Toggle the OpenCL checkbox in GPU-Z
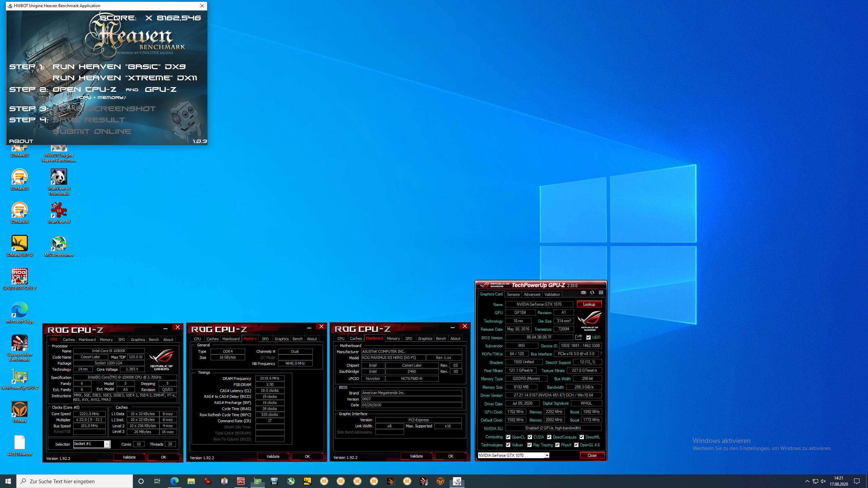 pos(508,437)
